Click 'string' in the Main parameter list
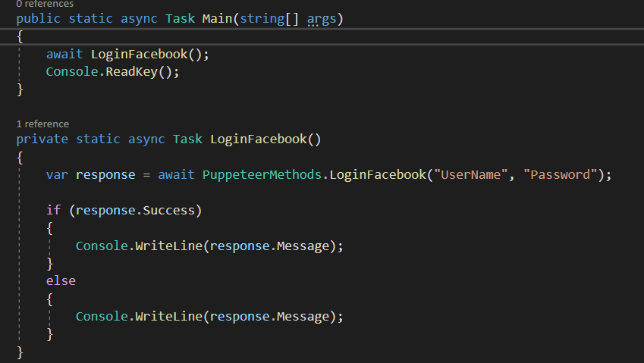Screen dimensions: 644x363 (262, 19)
